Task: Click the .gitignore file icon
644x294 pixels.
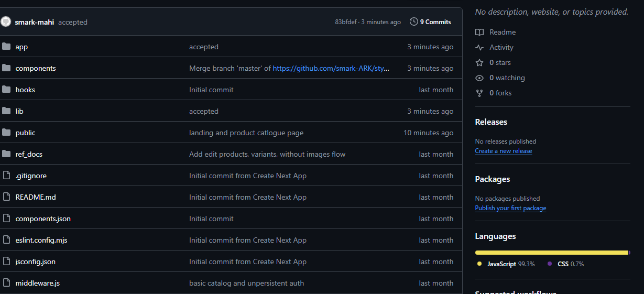Action: coord(6,176)
